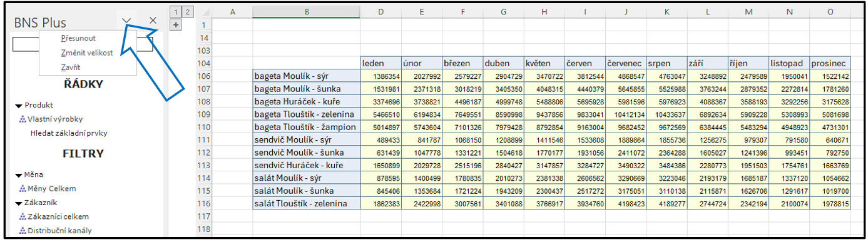
Task: Show outline level 1
Action: pos(176,11)
